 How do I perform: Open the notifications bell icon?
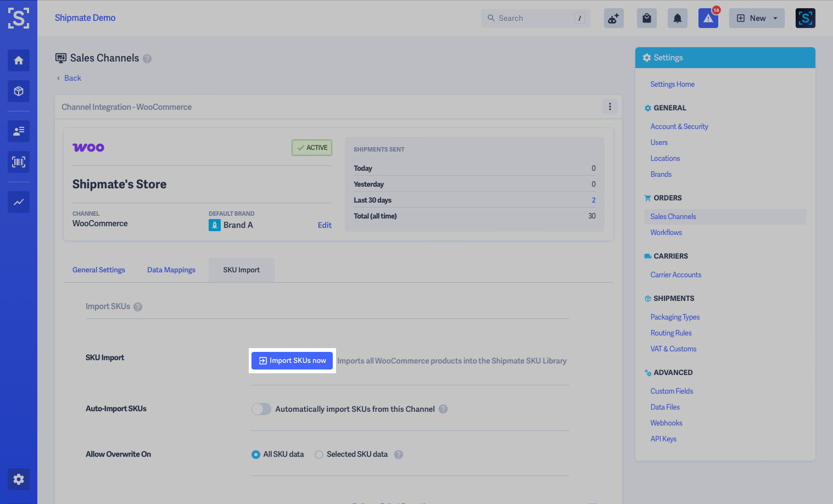click(x=678, y=18)
